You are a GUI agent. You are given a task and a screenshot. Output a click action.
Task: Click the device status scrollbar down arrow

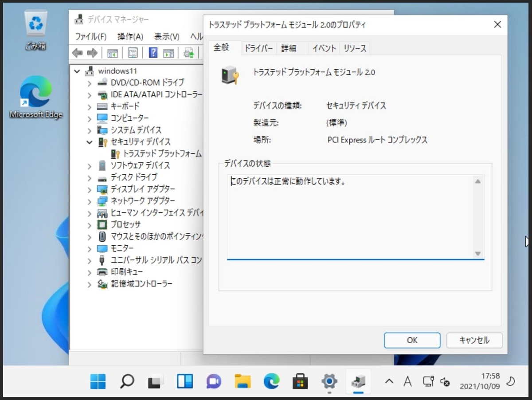pos(478,253)
